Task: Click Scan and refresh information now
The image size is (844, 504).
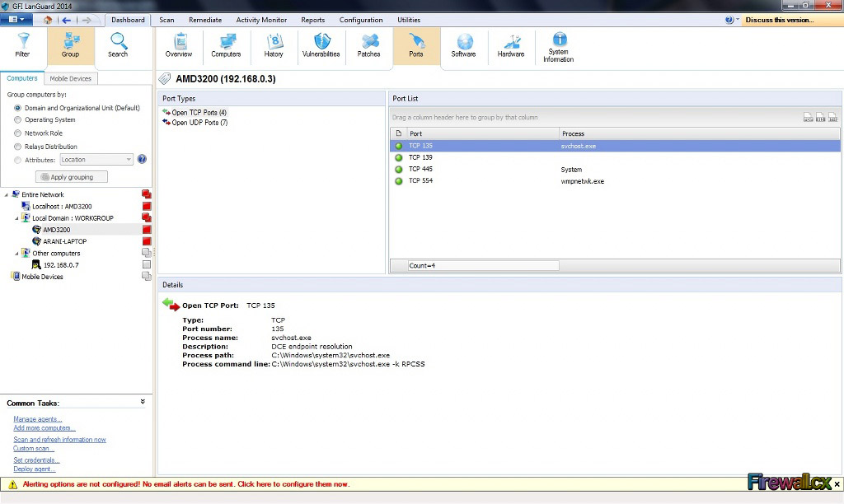Action: coord(59,440)
